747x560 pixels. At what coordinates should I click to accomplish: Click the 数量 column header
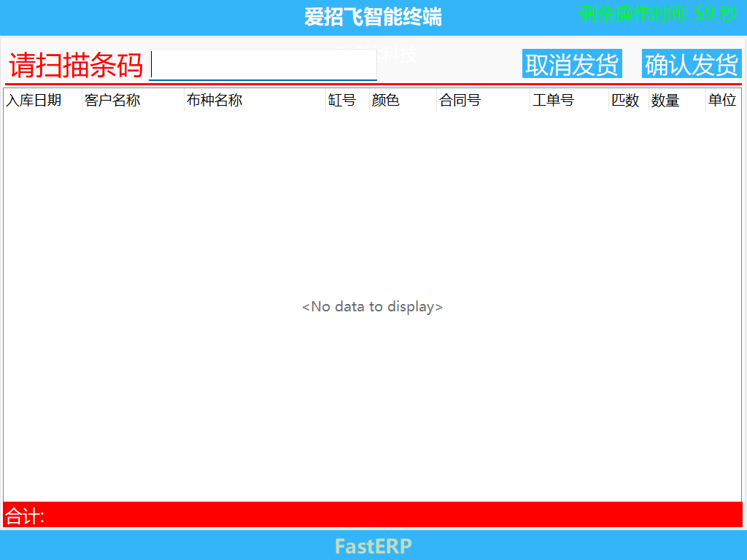click(x=664, y=101)
